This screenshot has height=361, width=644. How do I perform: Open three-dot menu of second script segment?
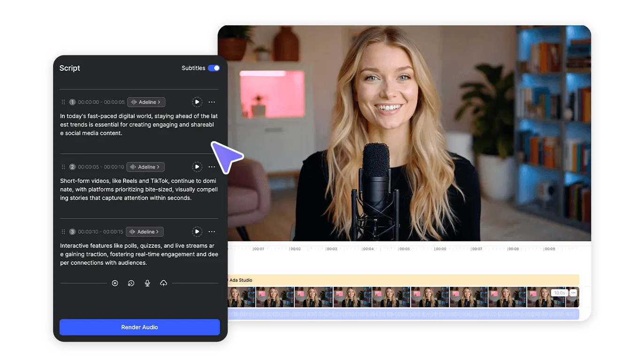point(212,167)
